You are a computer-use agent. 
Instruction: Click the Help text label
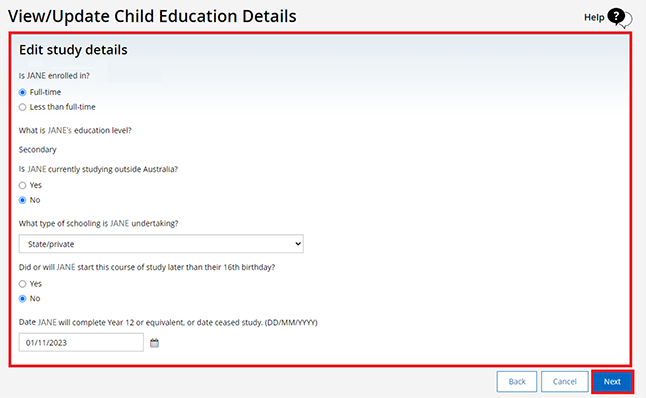click(594, 17)
